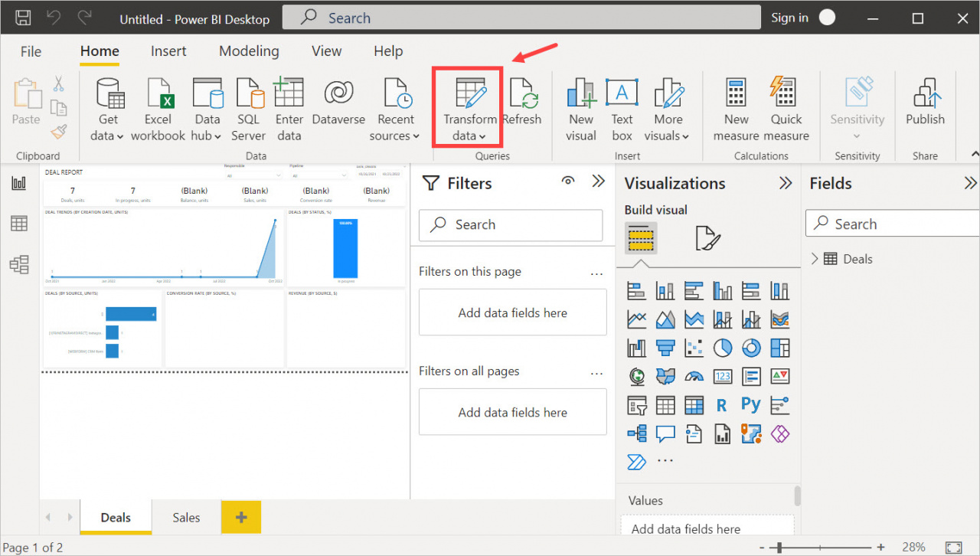Screen dimensions: 980x556
Task: Switch to the Modeling ribbon tab
Action: tap(249, 51)
